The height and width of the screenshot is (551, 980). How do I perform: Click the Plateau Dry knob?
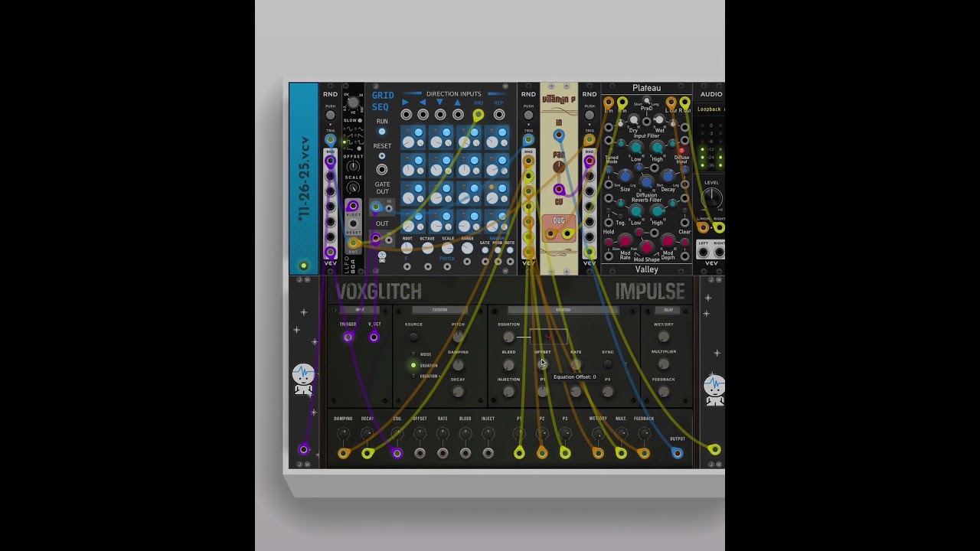[x=633, y=121]
